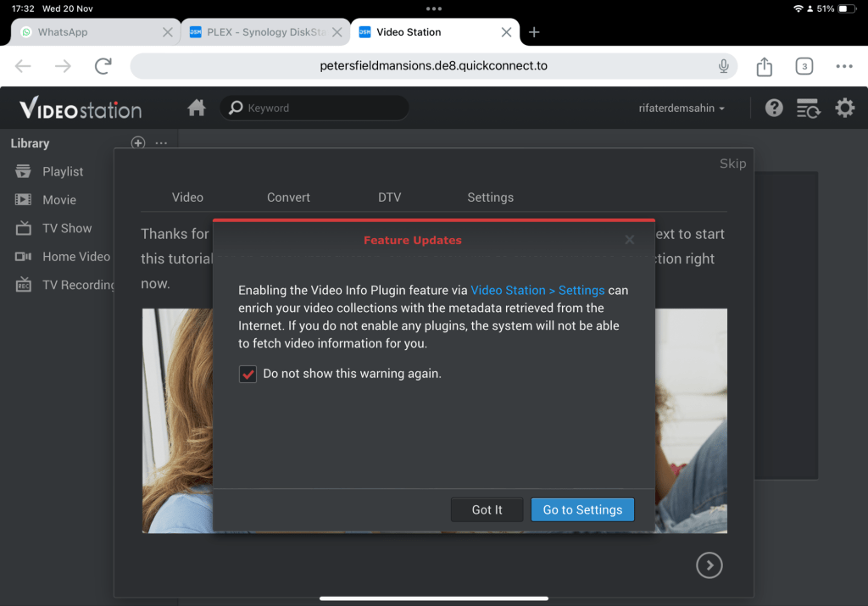Click the tutorial preview image
868x606 pixels.
(435, 420)
